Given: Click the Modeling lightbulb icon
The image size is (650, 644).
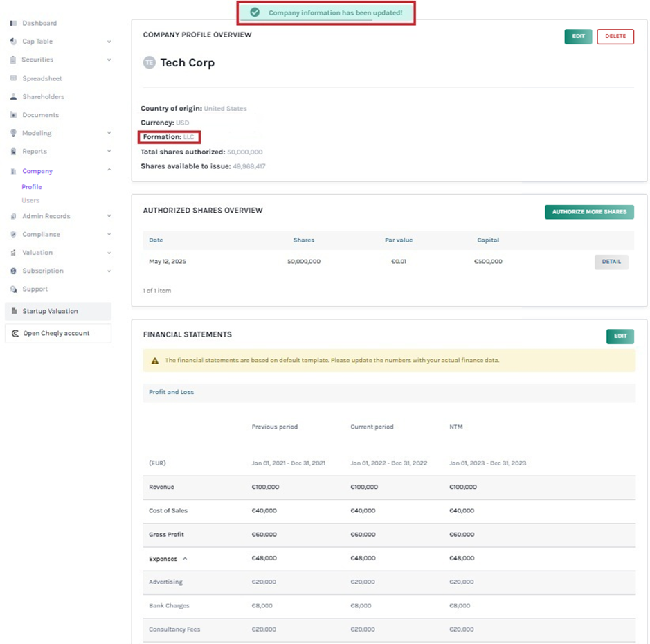Looking at the screenshot, I should point(13,133).
